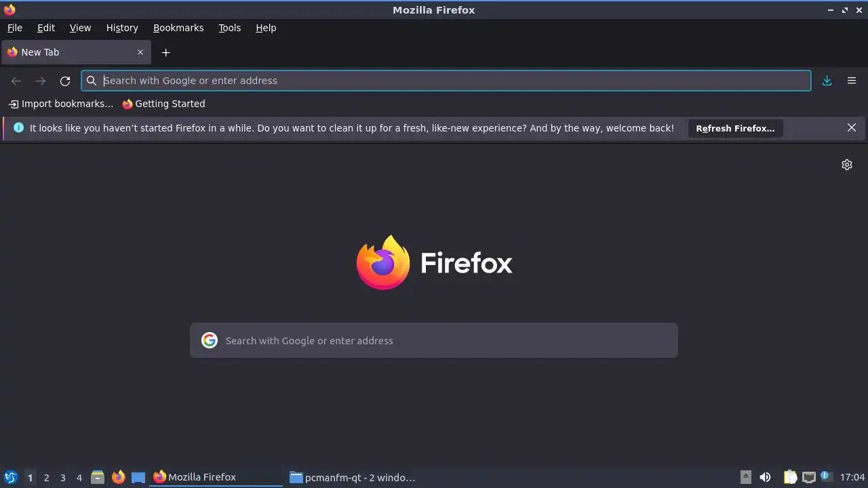The image size is (868, 488).
Task: Open the View menu
Action: [80, 28]
